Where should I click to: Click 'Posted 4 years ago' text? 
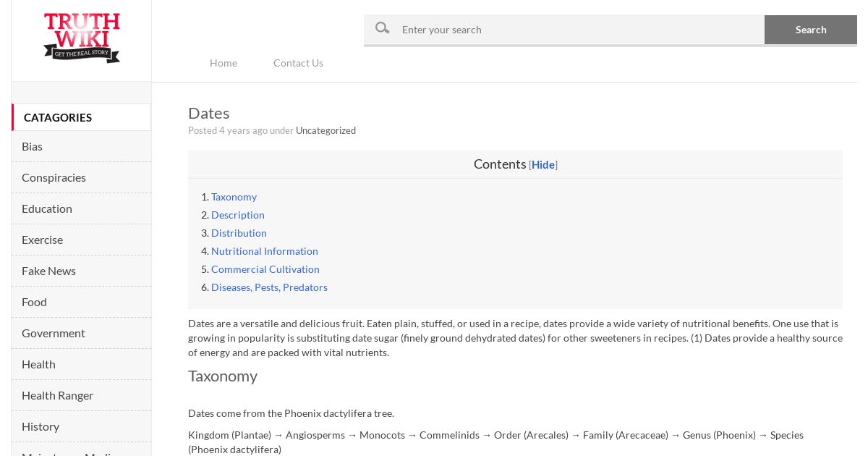(228, 130)
